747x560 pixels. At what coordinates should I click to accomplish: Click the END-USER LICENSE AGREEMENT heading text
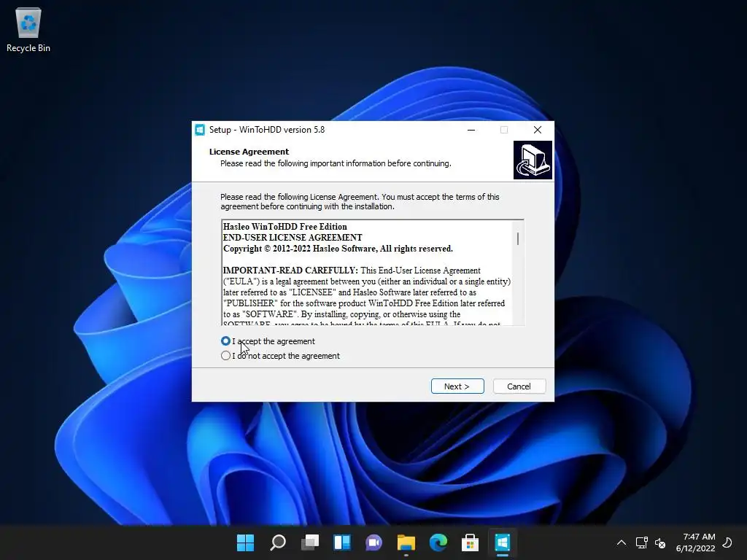pyautogui.click(x=293, y=238)
